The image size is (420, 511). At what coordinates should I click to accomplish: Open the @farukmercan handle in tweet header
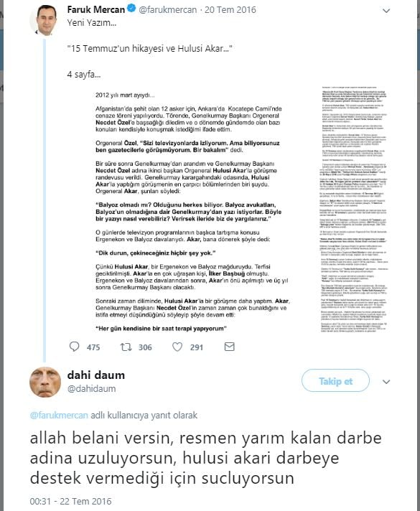click(x=168, y=10)
